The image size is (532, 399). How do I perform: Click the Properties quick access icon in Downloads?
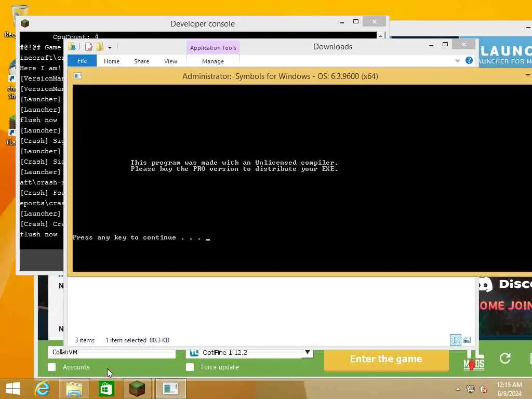pos(88,47)
